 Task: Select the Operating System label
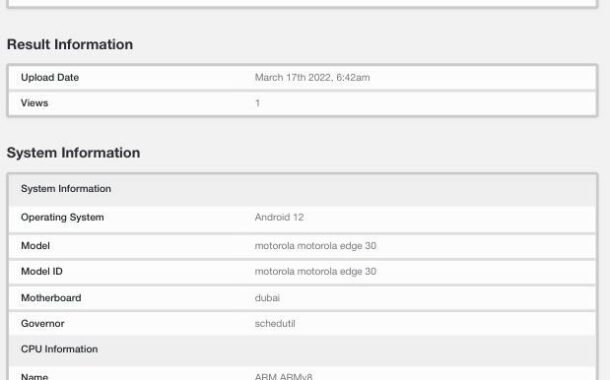point(62,217)
